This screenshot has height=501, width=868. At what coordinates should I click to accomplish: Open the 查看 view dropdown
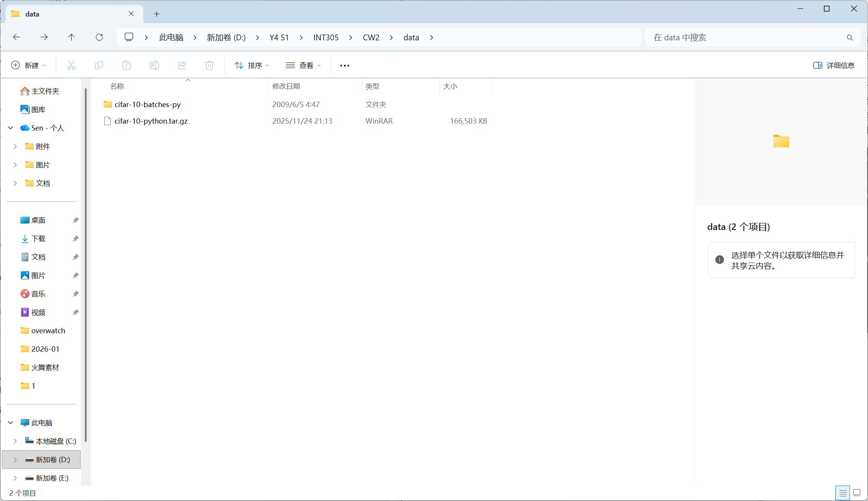click(303, 65)
